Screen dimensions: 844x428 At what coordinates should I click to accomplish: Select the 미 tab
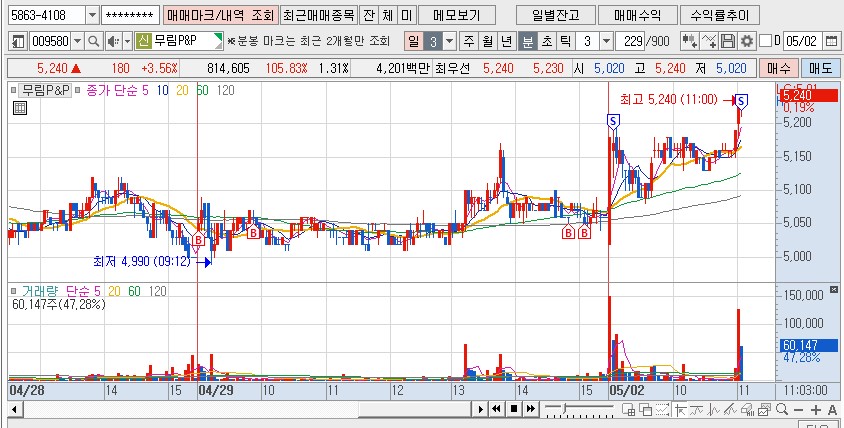(x=406, y=15)
